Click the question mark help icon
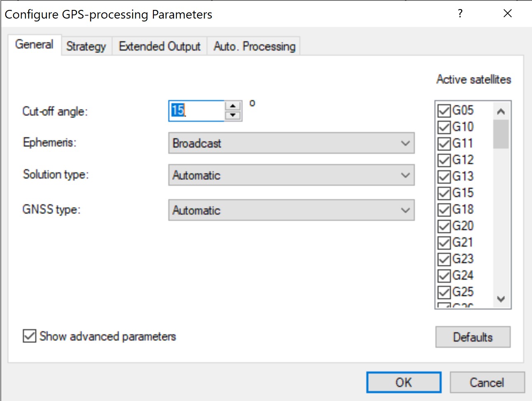Viewport: 532px width, 401px height. (460, 14)
